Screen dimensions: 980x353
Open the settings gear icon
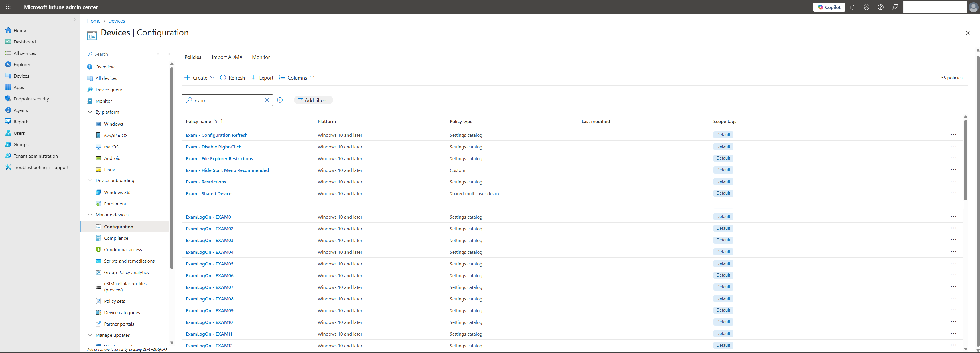[866, 7]
